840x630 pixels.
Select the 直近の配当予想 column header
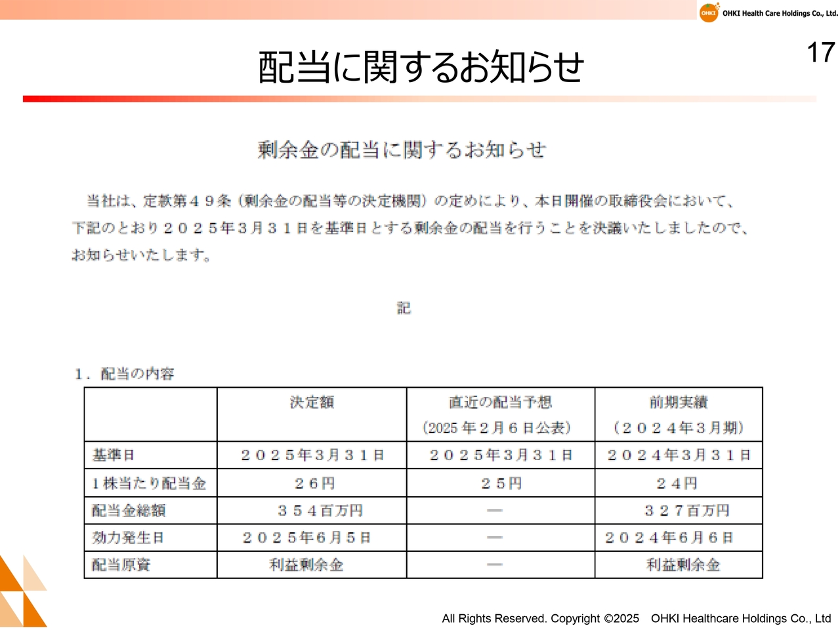(500, 402)
